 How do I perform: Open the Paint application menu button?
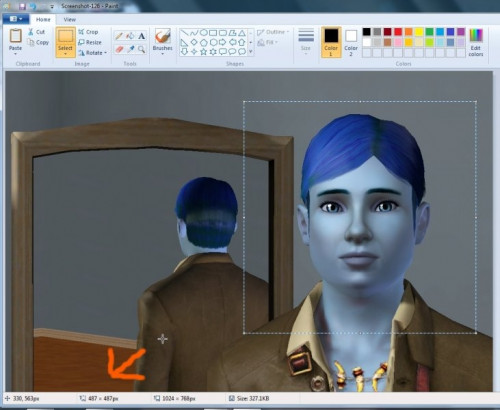tap(16, 19)
